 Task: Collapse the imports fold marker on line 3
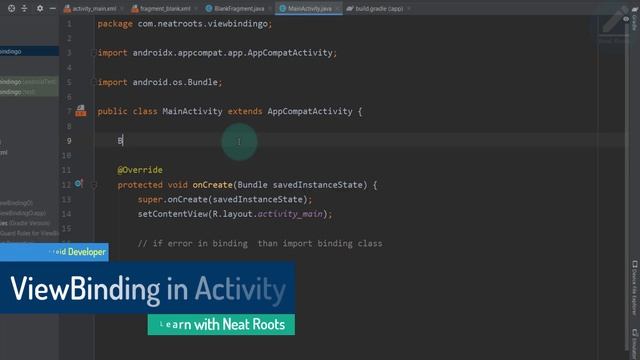pyautogui.click(x=93, y=53)
